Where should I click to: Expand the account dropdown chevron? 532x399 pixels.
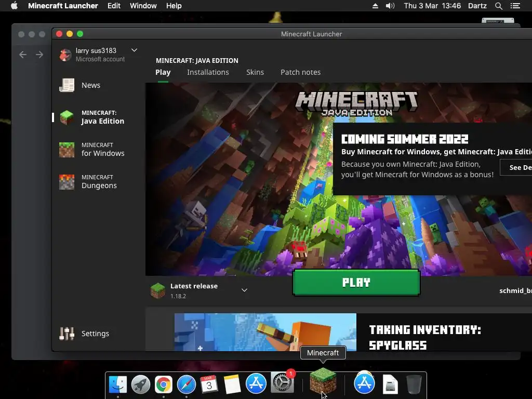click(x=135, y=50)
